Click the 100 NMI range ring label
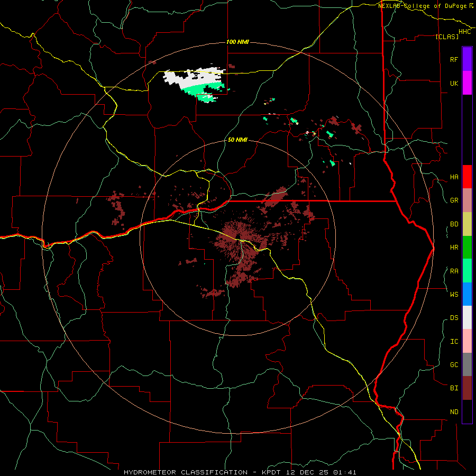 (x=237, y=42)
